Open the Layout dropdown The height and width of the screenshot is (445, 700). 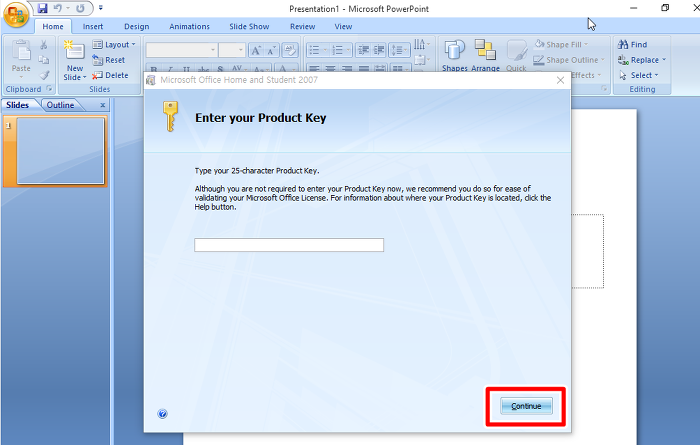[114, 45]
